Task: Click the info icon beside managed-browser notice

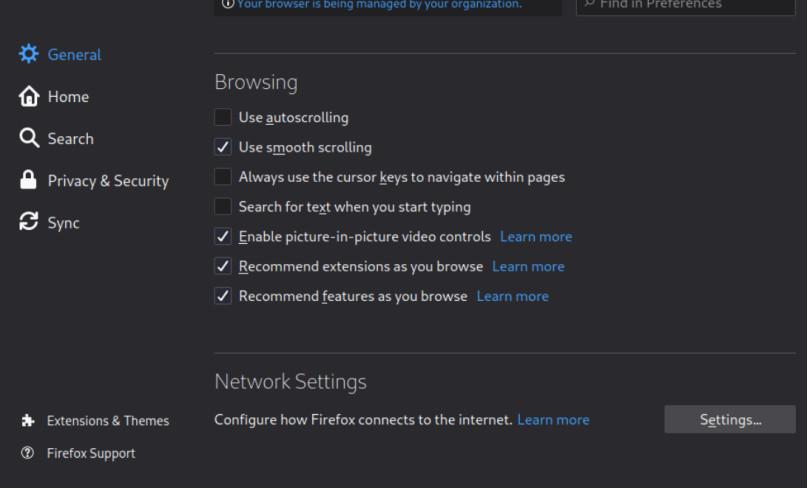Action: [227, 4]
